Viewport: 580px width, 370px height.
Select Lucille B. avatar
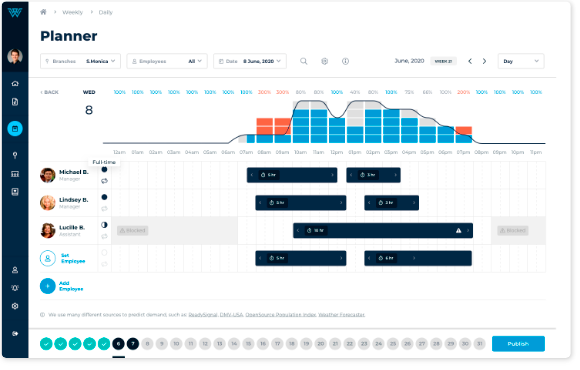[x=48, y=231]
